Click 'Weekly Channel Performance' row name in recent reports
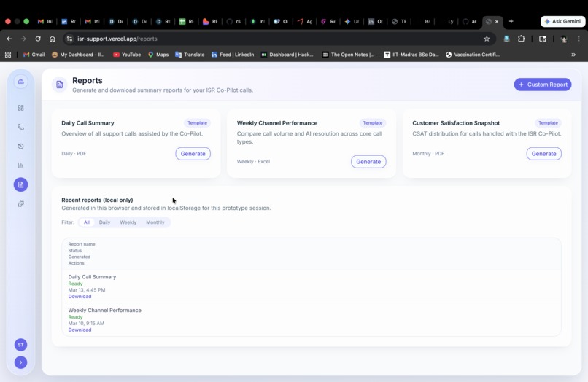 tap(104, 311)
